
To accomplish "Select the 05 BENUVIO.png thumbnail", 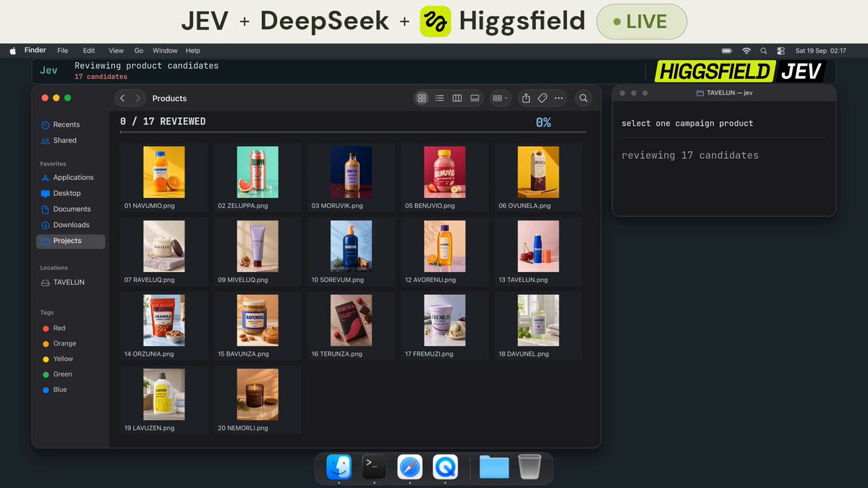I will 445,172.
